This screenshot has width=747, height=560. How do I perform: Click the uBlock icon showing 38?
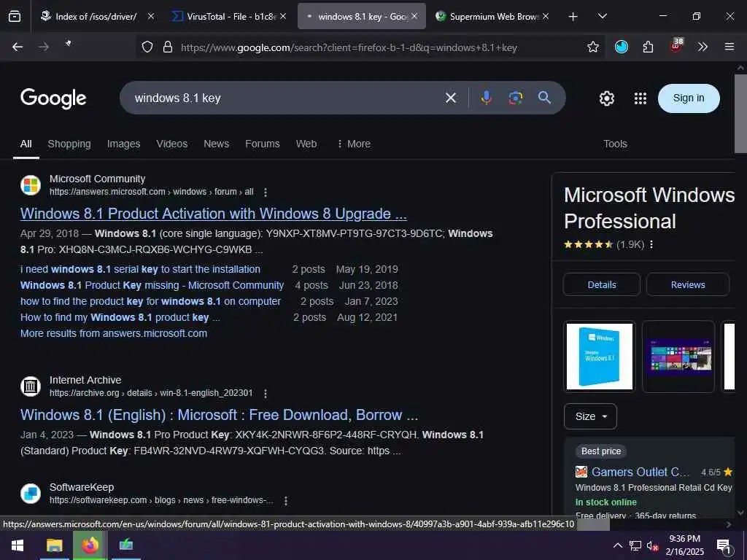pyautogui.click(x=676, y=45)
